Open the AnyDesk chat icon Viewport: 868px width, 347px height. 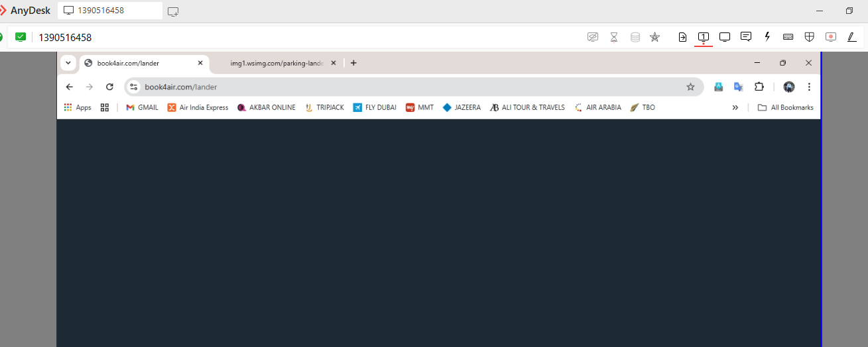tap(746, 37)
